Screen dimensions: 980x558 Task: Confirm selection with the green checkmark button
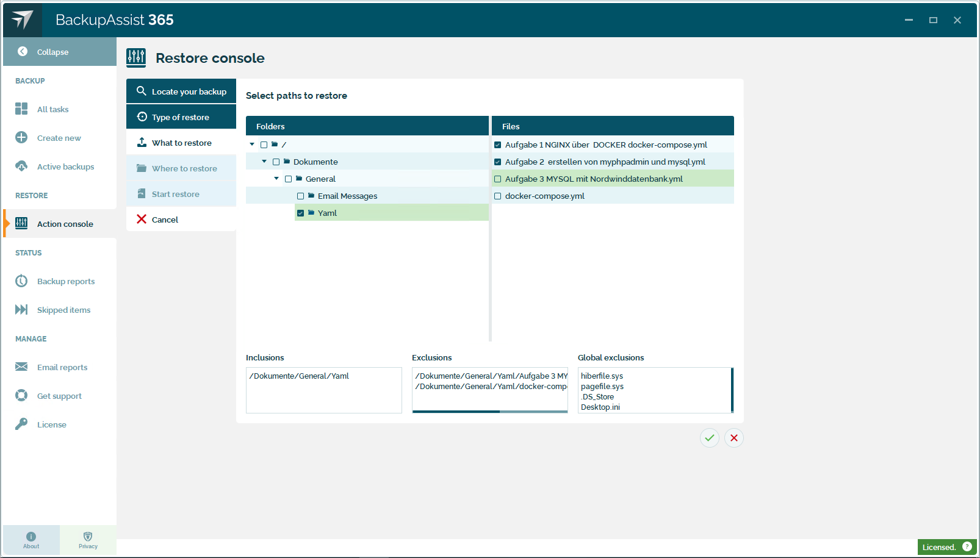click(x=710, y=438)
